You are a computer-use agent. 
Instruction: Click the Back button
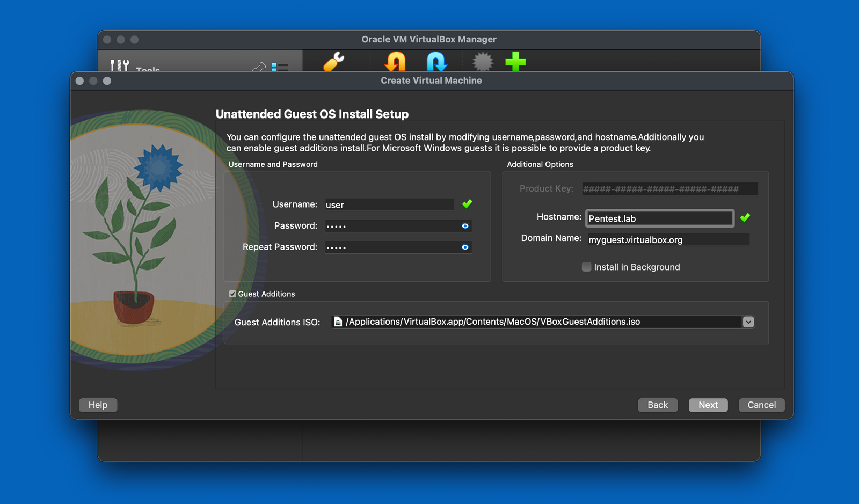click(658, 405)
